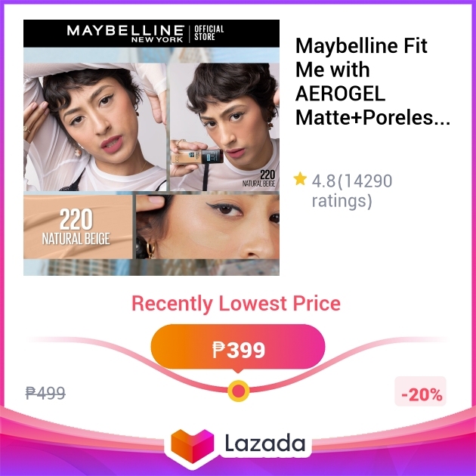
Task: Click the struck-through ₱499 original price
Action: [x=45, y=393]
